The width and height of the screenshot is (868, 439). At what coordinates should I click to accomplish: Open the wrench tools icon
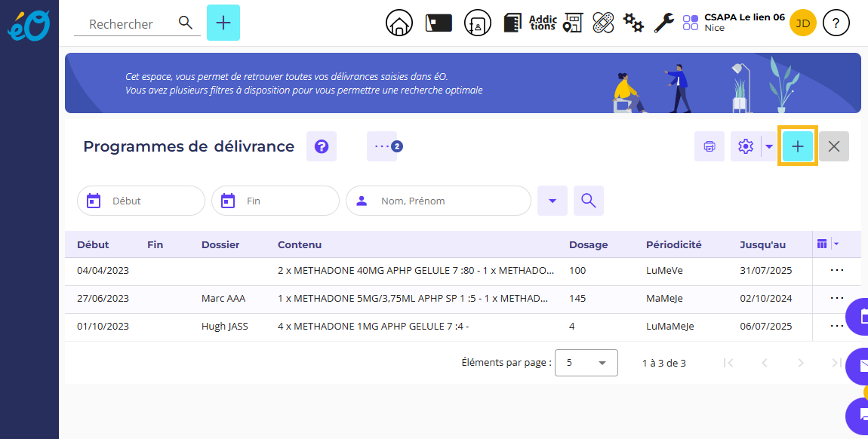tap(663, 23)
